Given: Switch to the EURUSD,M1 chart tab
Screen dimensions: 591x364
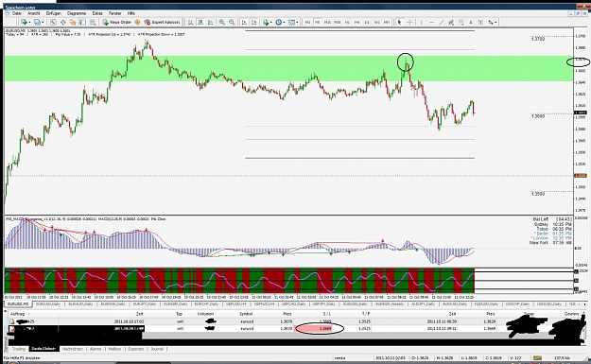Looking at the screenshot, I should (18, 303).
